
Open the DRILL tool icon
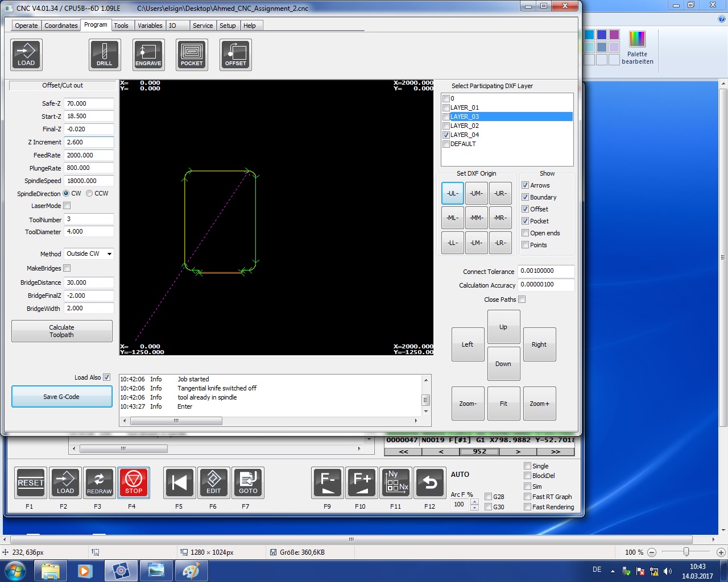105,55
